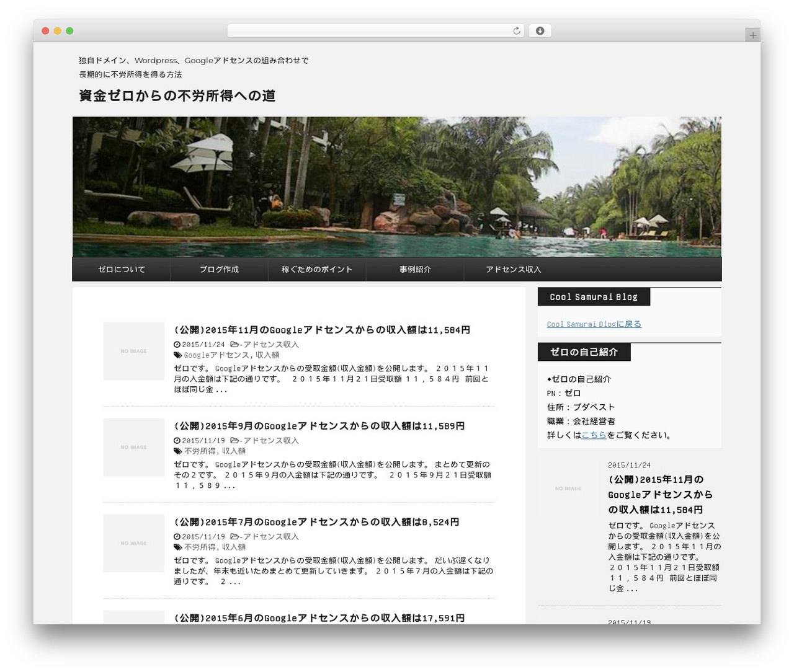Click the sidebar NO IMAGE thumbnail
This screenshot has width=794, height=672.
pos(568,489)
